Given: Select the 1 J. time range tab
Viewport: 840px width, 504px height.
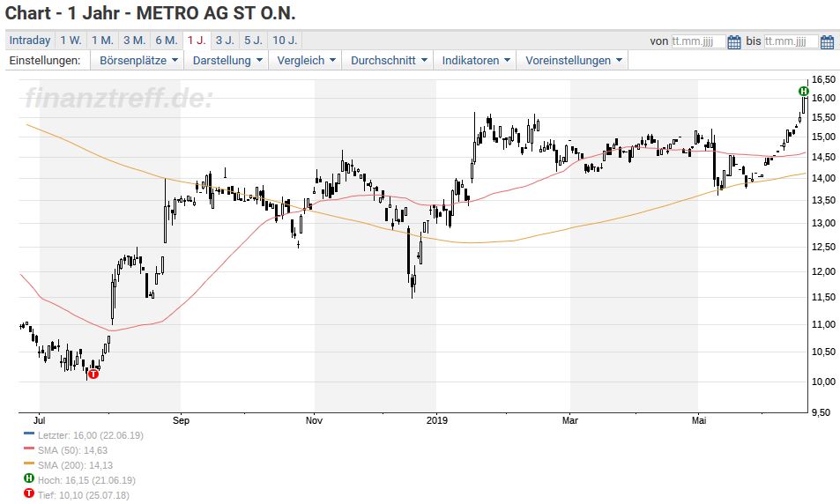Looking at the screenshot, I should point(197,41).
